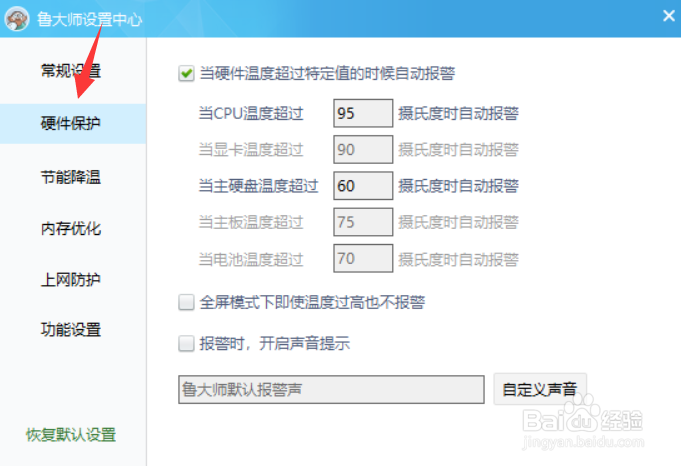Viewport: 681px width, 466px height.
Task: Click the CPU temperature field showing 95
Action: click(363, 113)
